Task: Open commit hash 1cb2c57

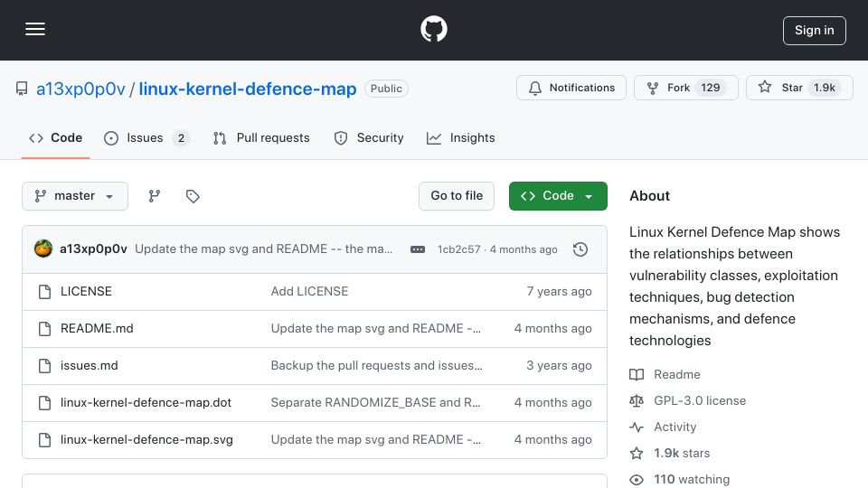Action: (459, 249)
